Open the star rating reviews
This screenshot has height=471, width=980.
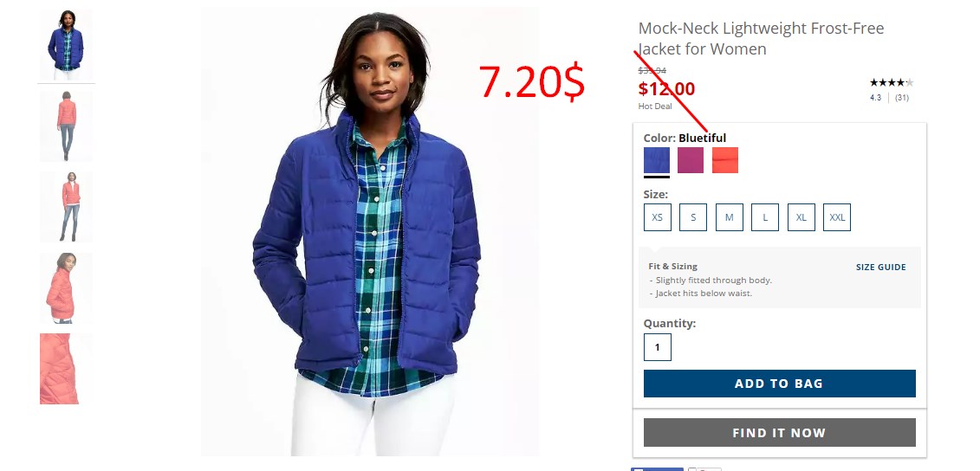click(892, 82)
